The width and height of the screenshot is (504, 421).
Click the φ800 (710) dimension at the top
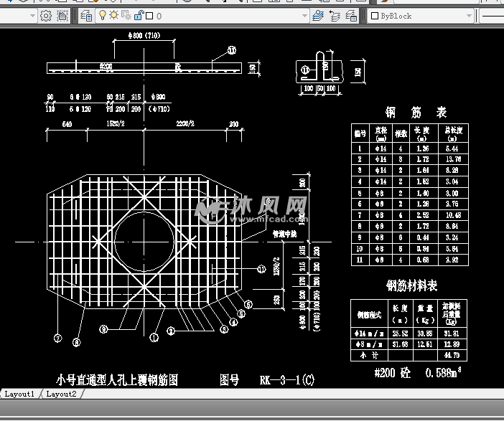144,35
